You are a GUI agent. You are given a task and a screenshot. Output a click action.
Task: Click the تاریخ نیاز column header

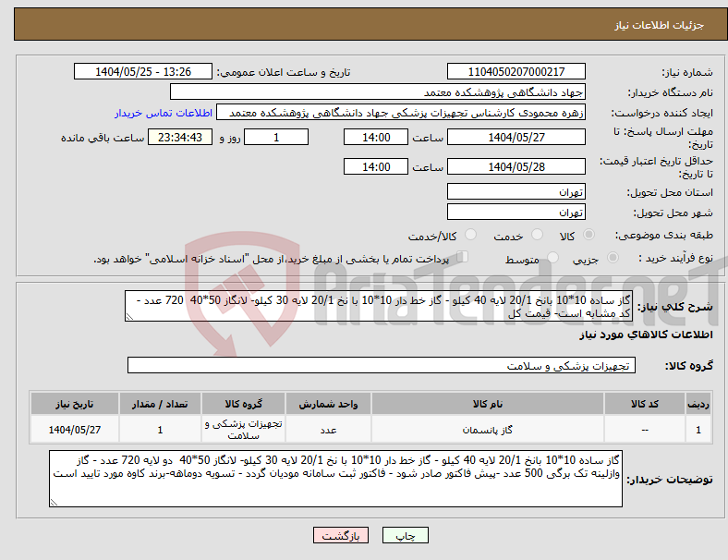pyautogui.click(x=75, y=404)
